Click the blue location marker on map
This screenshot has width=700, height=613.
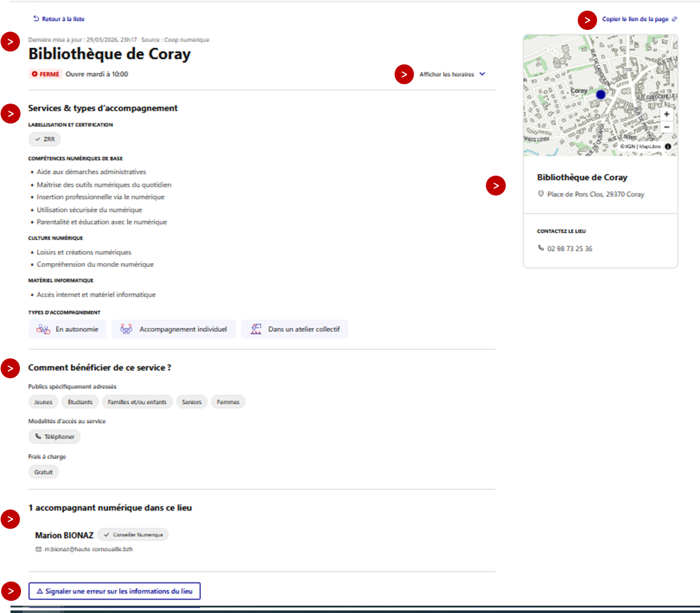(600, 95)
